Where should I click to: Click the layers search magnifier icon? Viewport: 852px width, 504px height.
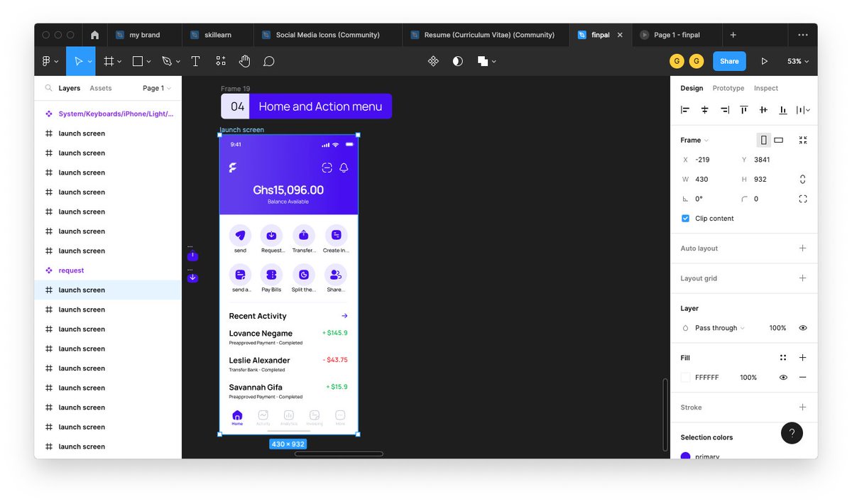pos(48,88)
